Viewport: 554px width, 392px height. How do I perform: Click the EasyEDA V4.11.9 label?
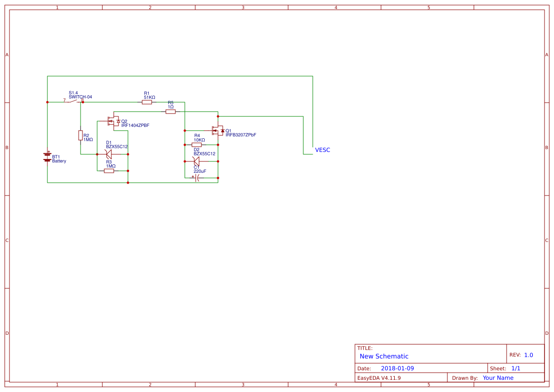click(x=379, y=377)
